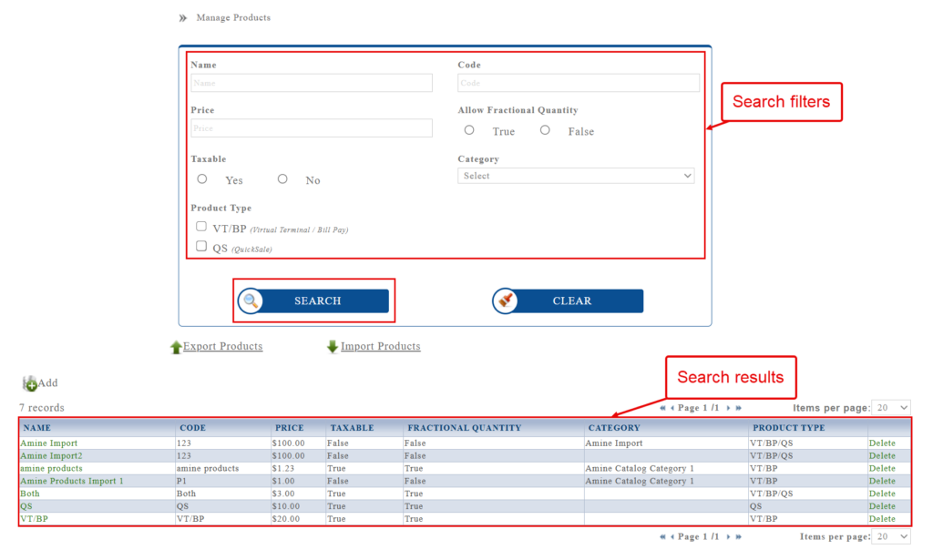The height and width of the screenshot is (560, 933).
Task: Click the green Import Products arrow icon
Action: click(x=333, y=347)
